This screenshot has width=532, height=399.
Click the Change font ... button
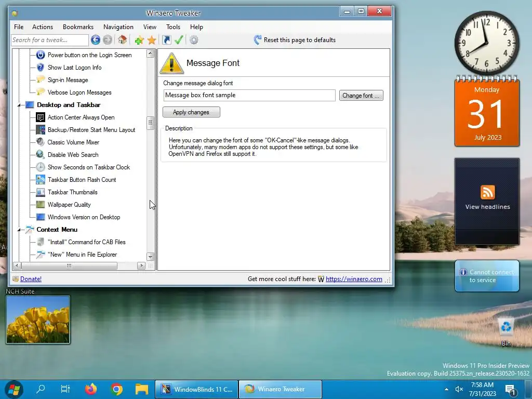pos(361,96)
